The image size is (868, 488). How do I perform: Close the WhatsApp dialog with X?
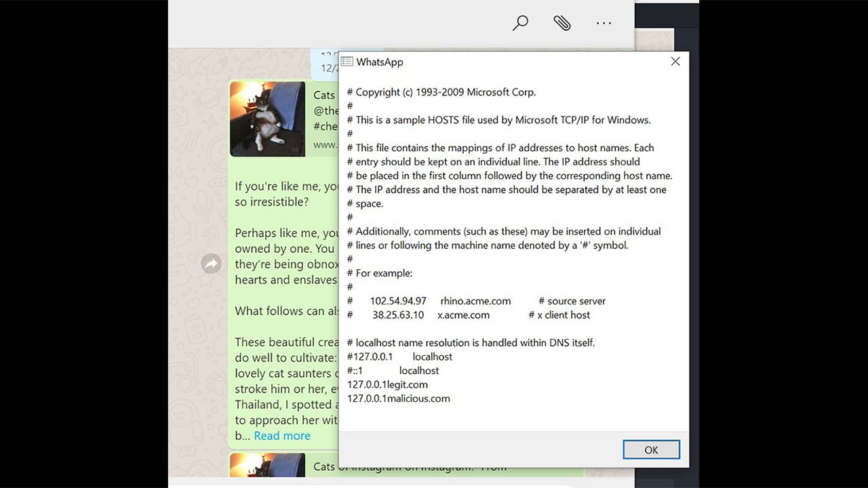tap(675, 62)
